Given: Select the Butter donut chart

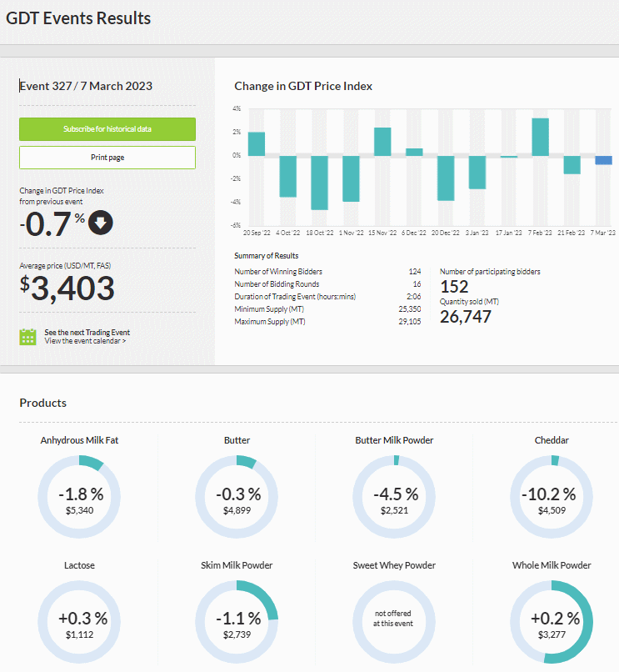Looking at the screenshot, I should point(237,497).
